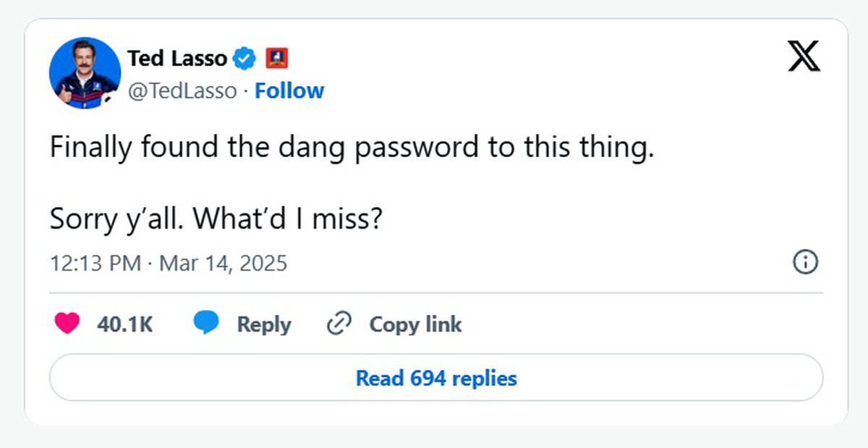Open the X logo link
868x448 pixels.
(804, 57)
